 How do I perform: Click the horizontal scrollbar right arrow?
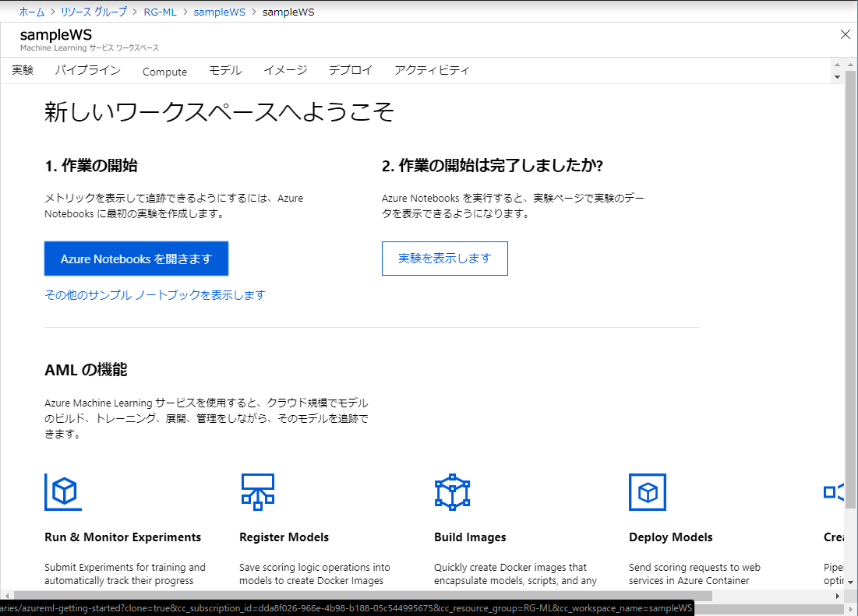pos(838,596)
